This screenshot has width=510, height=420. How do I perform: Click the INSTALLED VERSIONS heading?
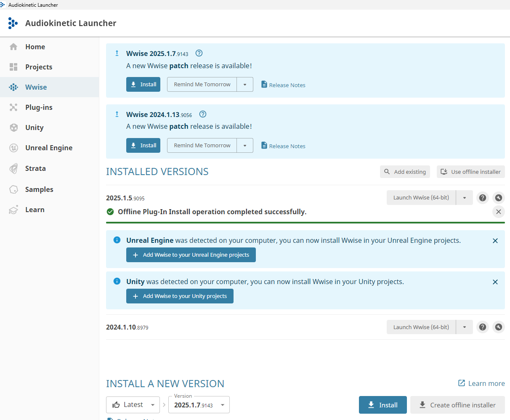coord(157,172)
